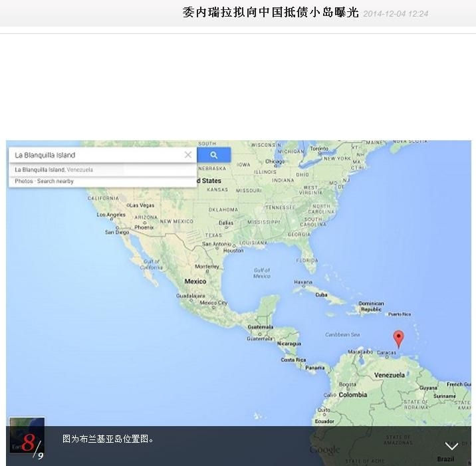Screen dimensions: 476x466
Task: Click the Havana city label
Action: [x=302, y=283]
